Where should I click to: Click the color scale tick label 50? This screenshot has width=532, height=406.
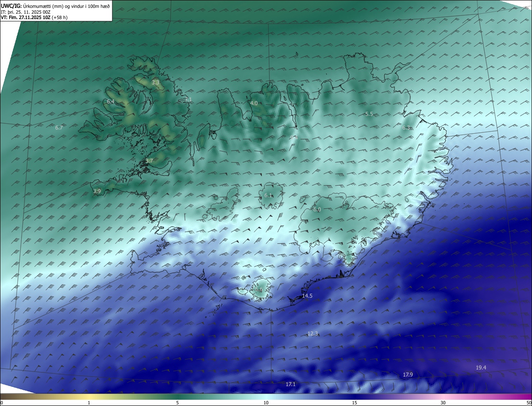click(529, 403)
